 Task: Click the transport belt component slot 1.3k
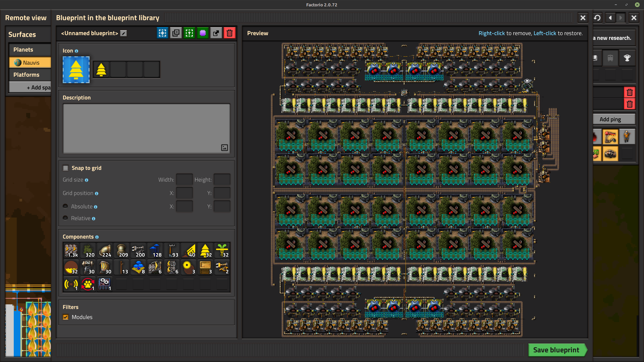tap(71, 250)
